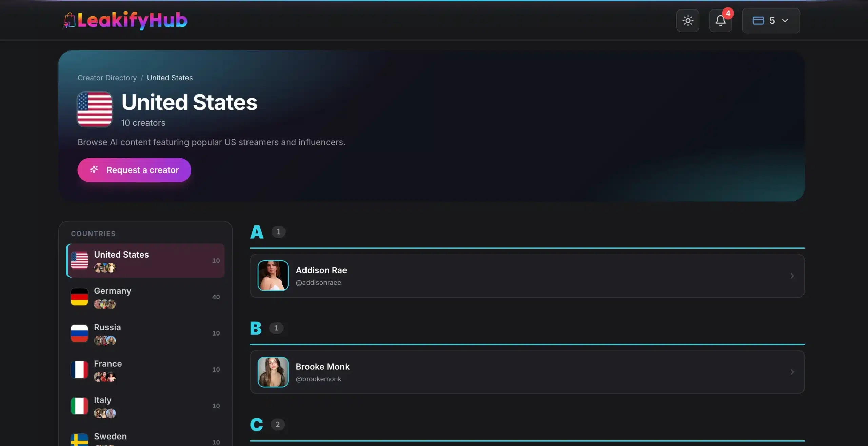Click the Brooke Monk thumbnail

coord(273,372)
